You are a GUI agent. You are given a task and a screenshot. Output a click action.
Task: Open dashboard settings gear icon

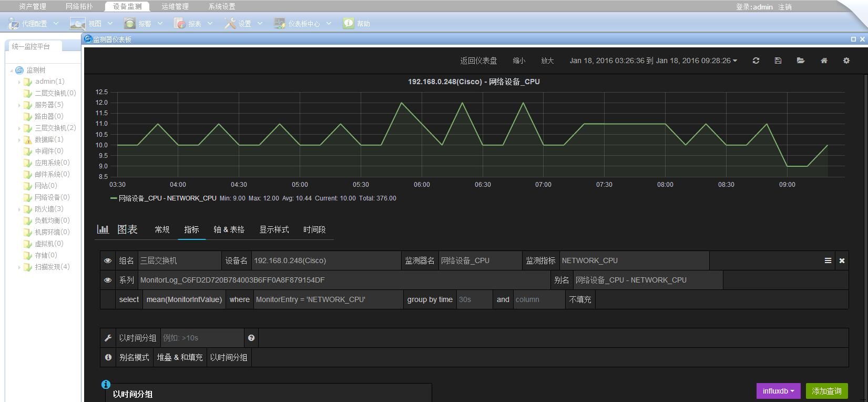846,61
